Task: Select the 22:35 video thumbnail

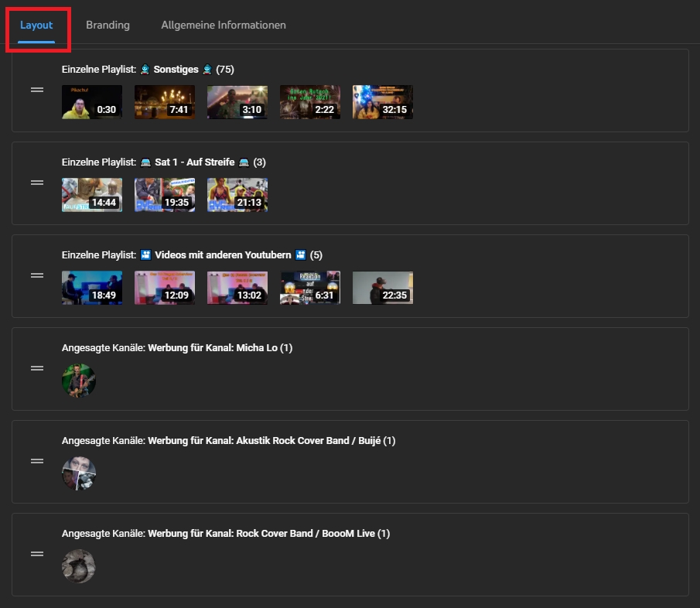Action: [383, 288]
